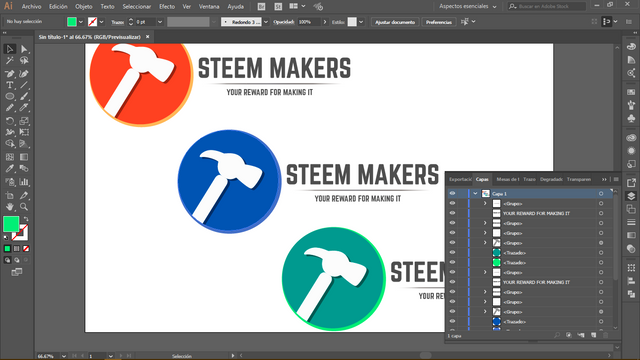Select the Lasso tool

point(24,61)
